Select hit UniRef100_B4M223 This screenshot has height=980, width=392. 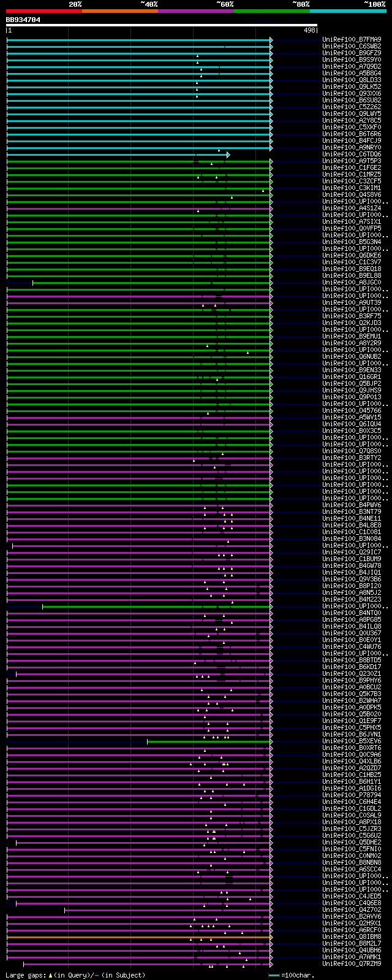pyautogui.click(x=352, y=600)
